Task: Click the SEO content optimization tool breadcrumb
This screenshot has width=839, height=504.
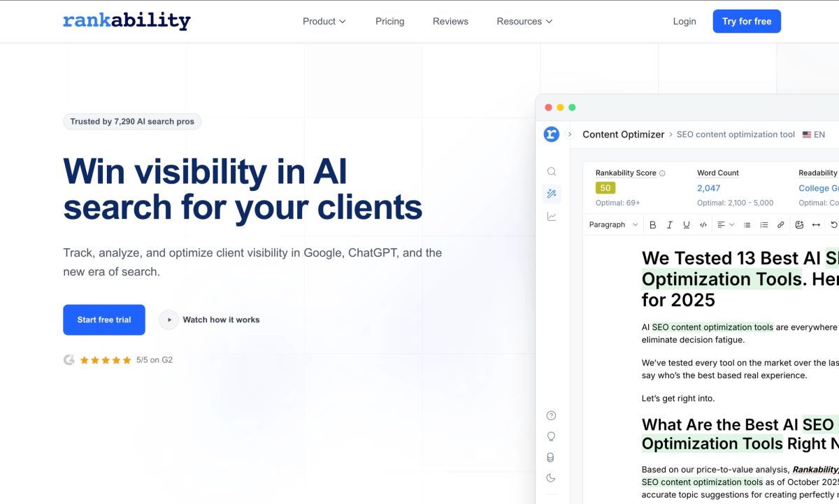Action: 736,134
